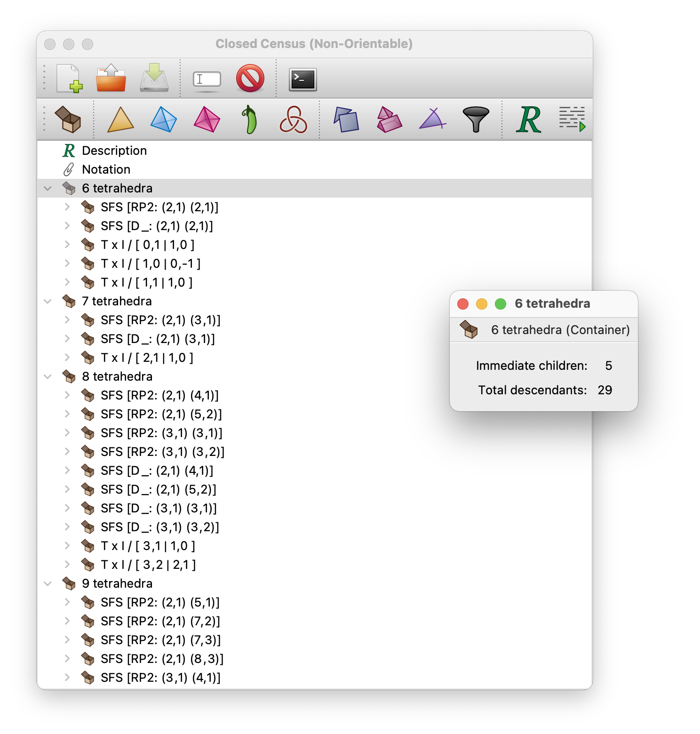This screenshot has height=734, width=700.
Task: Open the Python console terminal icon
Action: coord(302,79)
